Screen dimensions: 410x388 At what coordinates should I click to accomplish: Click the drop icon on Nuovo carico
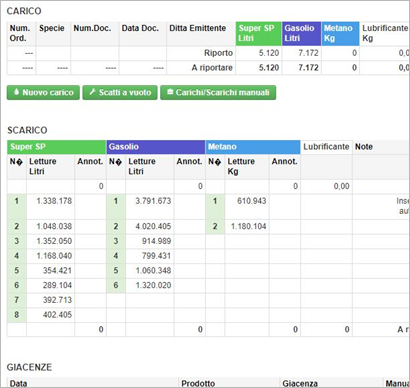tap(17, 92)
